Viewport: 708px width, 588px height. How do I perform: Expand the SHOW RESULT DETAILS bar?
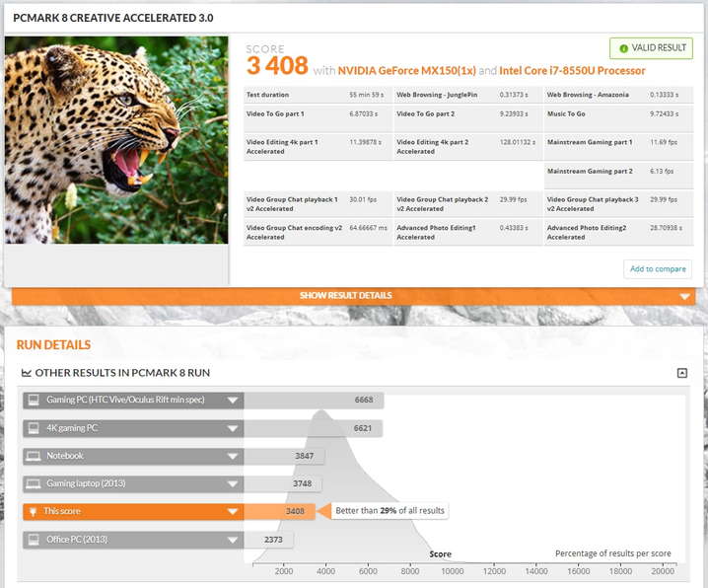[354, 296]
